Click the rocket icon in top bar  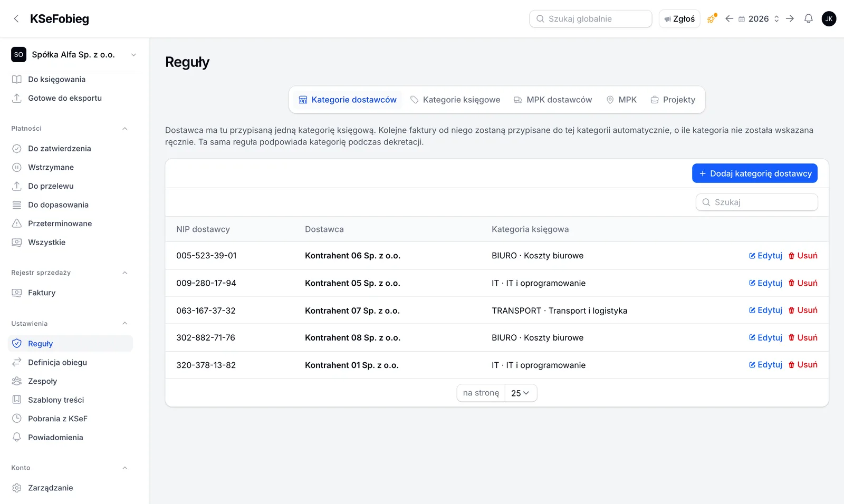pyautogui.click(x=712, y=19)
